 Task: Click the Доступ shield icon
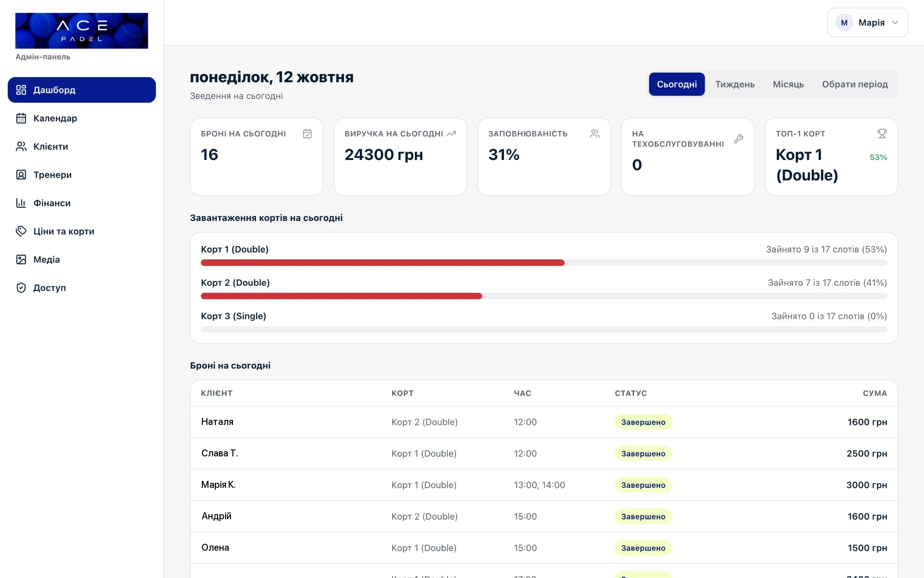coord(21,287)
